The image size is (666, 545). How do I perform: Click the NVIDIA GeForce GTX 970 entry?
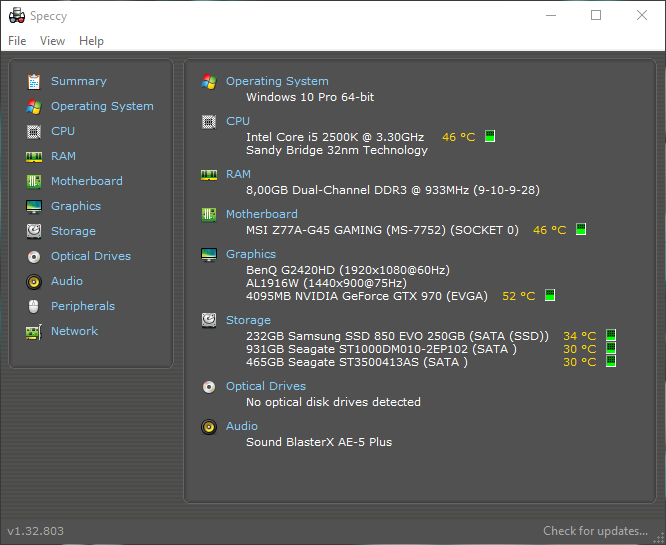367,296
